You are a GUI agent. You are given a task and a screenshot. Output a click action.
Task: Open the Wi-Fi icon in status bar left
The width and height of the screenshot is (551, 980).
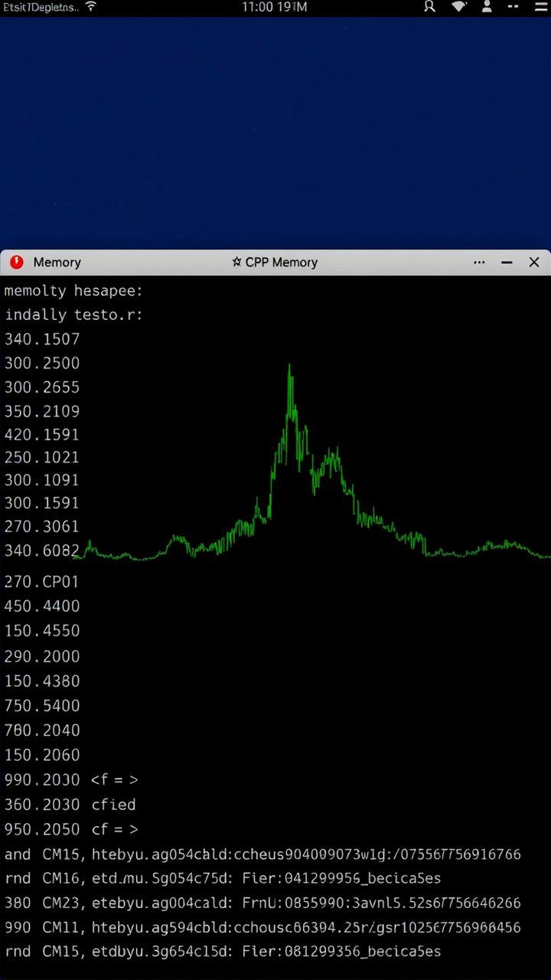pyautogui.click(x=91, y=6)
